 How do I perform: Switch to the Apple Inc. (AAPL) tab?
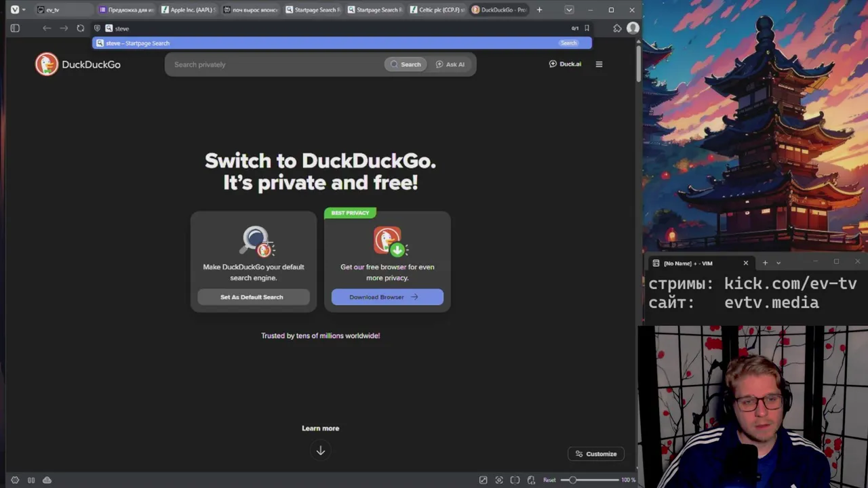click(x=188, y=9)
